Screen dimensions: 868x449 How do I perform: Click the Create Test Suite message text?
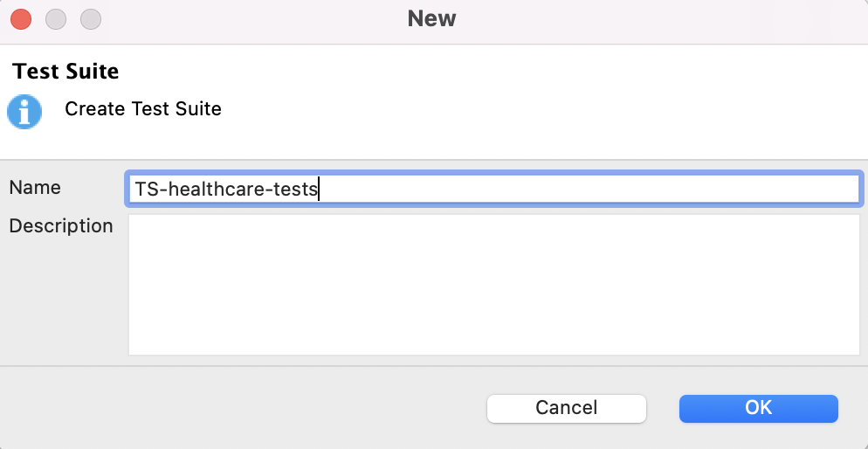click(143, 109)
